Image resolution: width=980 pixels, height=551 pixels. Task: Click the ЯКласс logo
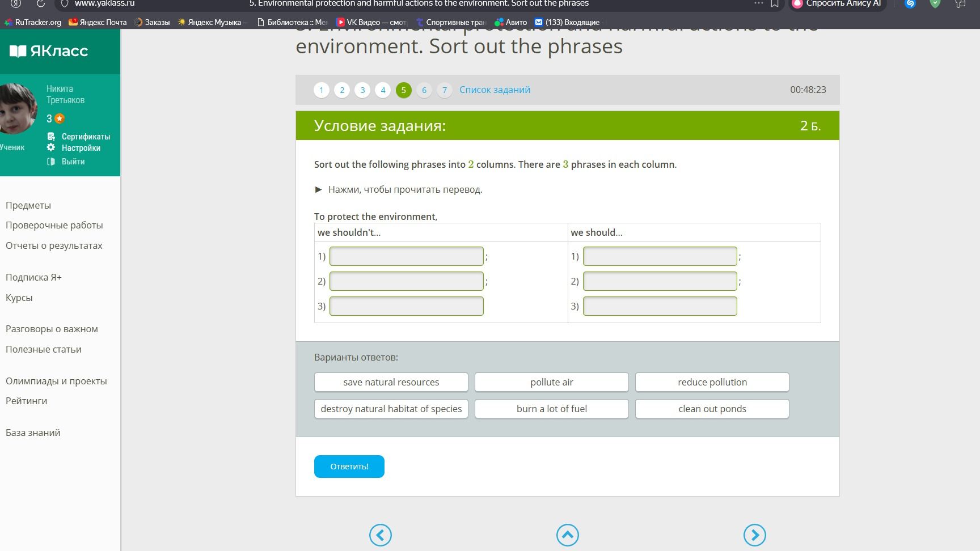pyautogui.click(x=49, y=51)
